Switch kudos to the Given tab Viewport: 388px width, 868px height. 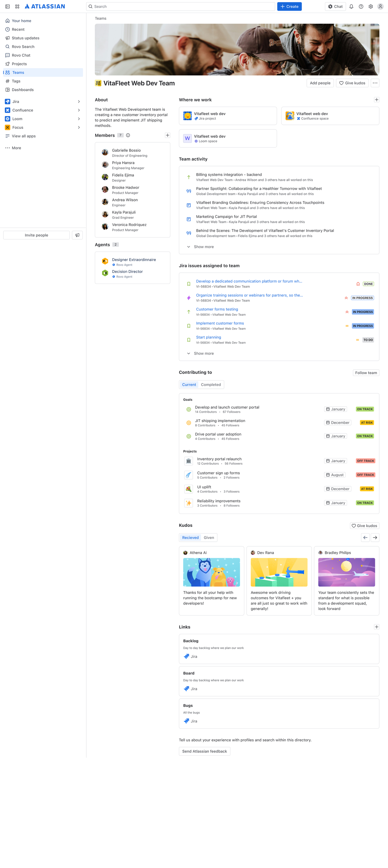click(209, 537)
